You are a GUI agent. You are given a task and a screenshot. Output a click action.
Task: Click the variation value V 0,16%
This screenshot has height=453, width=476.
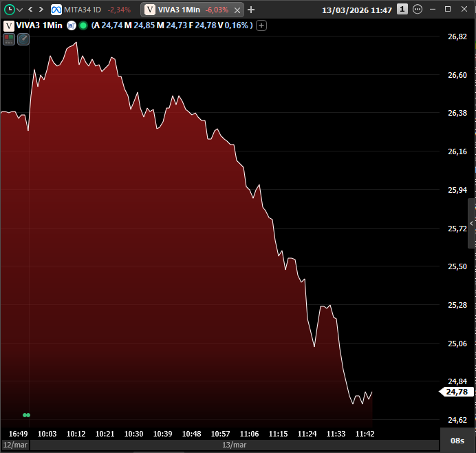[x=233, y=25]
